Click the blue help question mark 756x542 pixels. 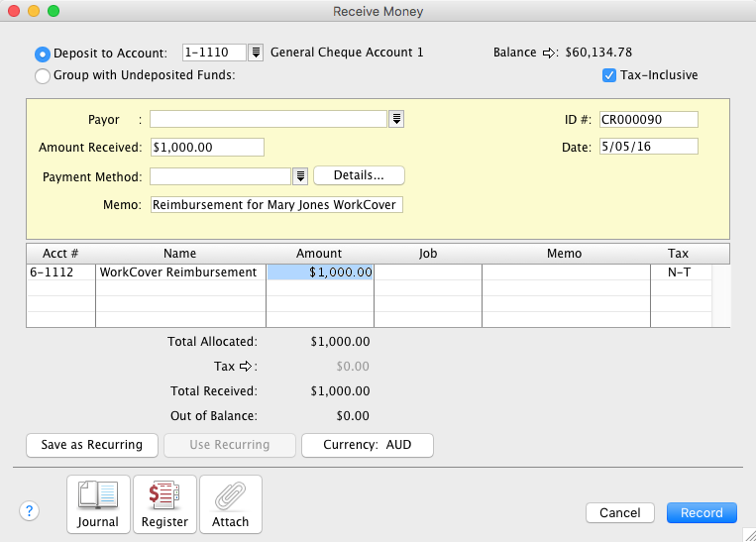click(30, 511)
